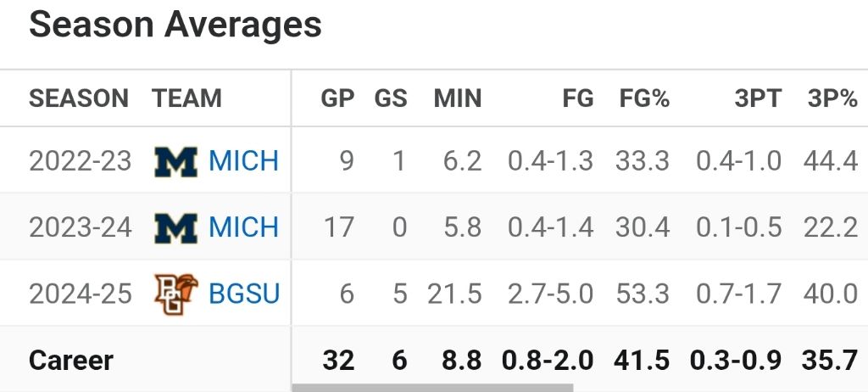Click the MIN column header
The height and width of the screenshot is (392, 868).
[458, 98]
